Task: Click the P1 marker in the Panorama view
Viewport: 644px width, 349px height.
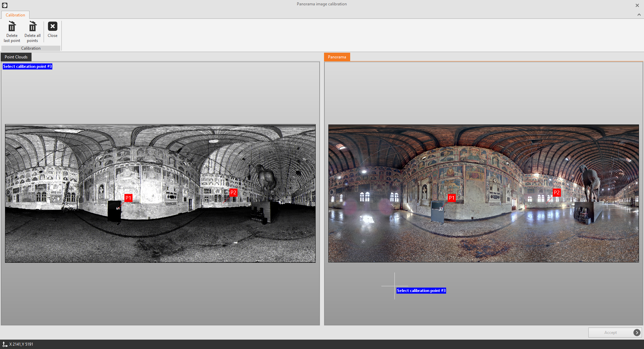Action: coord(451,198)
